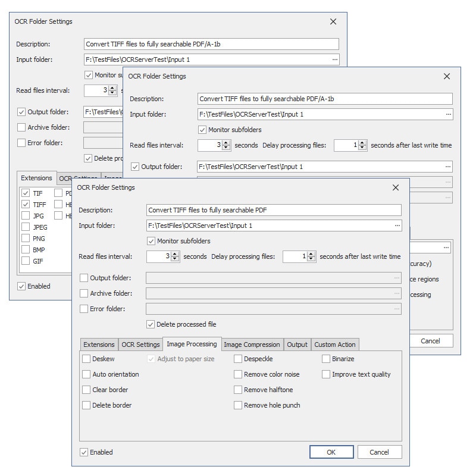The width and height of the screenshot is (476, 476).
Task: Switch to the Image Compression tab
Action: point(252,345)
